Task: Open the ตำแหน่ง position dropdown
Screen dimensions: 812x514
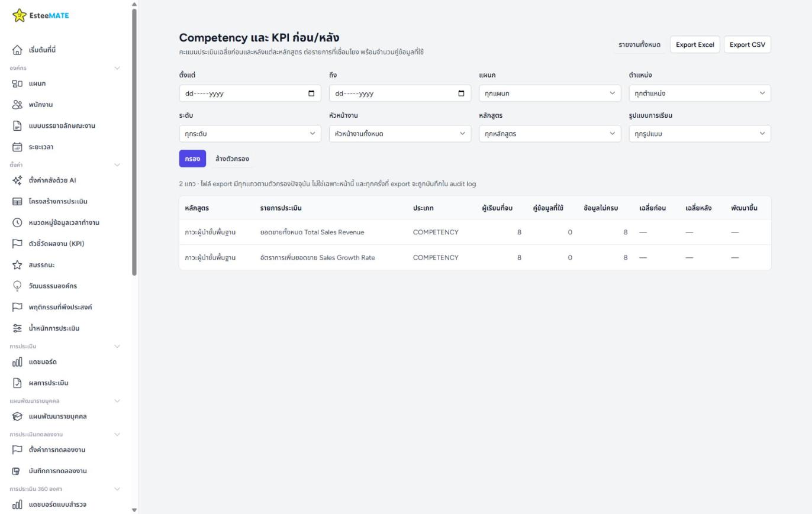Action: coord(700,93)
